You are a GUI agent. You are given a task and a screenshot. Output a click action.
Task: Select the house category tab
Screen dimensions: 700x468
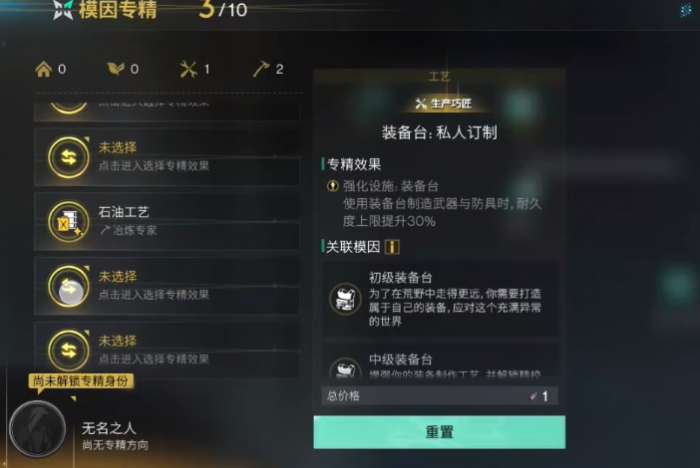point(50,69)
